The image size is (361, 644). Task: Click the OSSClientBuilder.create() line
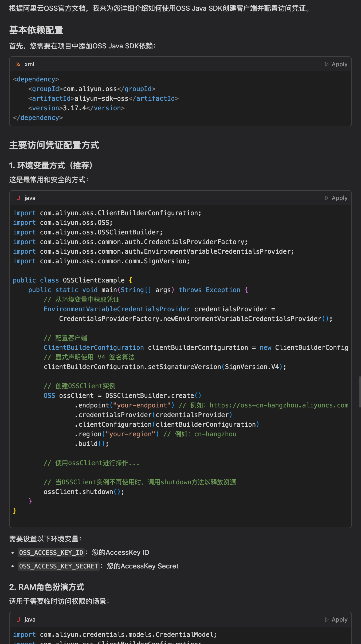click(122, 396)
